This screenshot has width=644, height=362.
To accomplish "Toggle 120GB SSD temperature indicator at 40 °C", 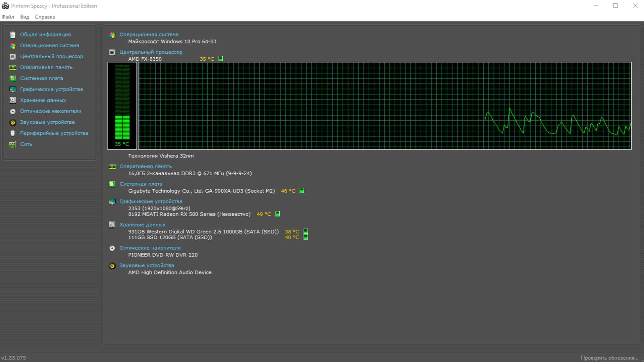I will click(x=306, y=237).
